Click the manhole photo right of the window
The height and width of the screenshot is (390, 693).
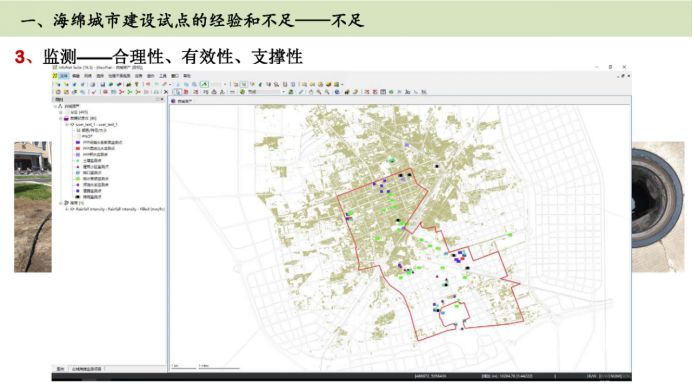[x=658, y=206]
